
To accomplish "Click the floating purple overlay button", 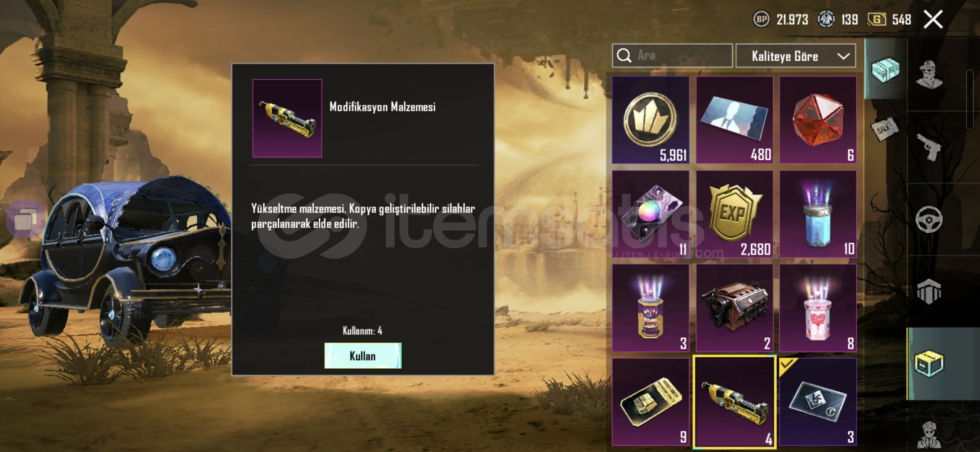I will click(25, 219).
